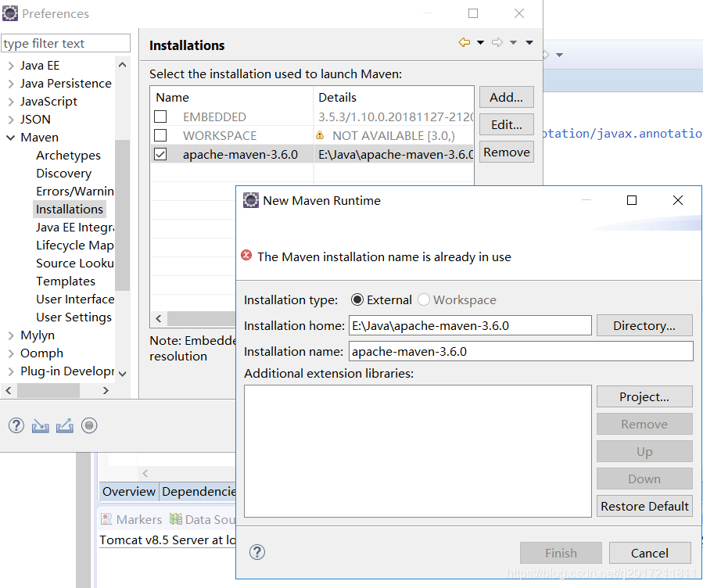The image size is (703, 588).
Task: Select Errors/Warnings under Maven
Action: 75,191
